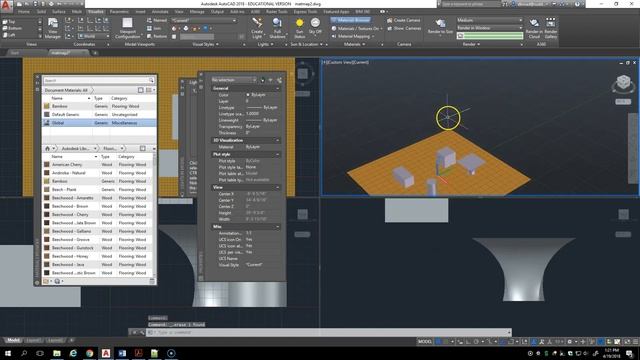Open the visual style name dropdown
640x360 pixels.
coord(204,20)
